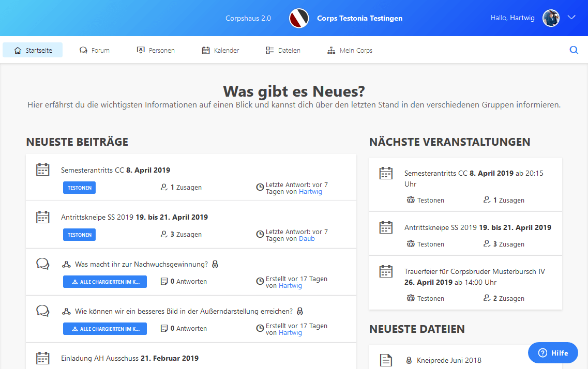Screen dimensions: 588x369
Task: Click calendar icon of Trauerfeier event
Action: pyautogui.click(x=386, y=271)
